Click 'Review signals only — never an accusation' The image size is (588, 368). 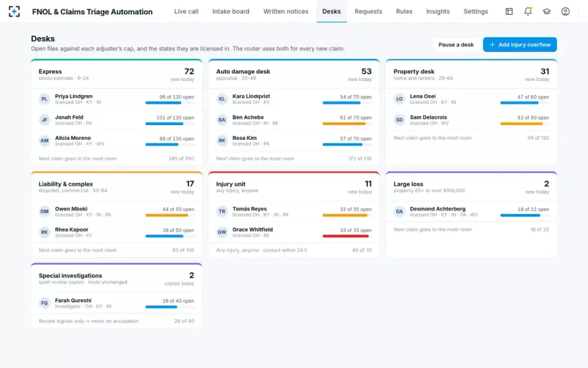coord(89,321)
